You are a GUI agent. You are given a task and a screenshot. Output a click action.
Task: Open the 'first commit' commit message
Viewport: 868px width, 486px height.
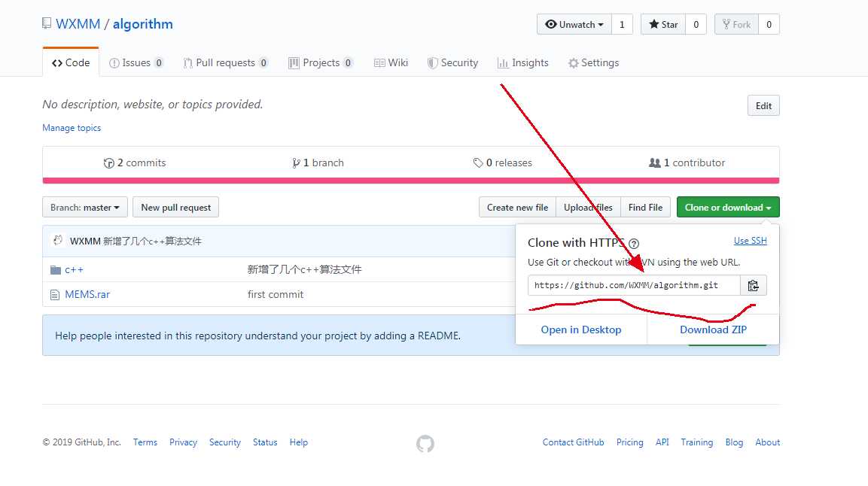pos(275,295)
